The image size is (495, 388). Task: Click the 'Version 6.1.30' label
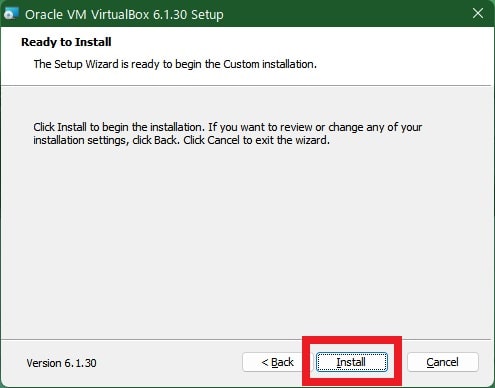coord(61,363)
